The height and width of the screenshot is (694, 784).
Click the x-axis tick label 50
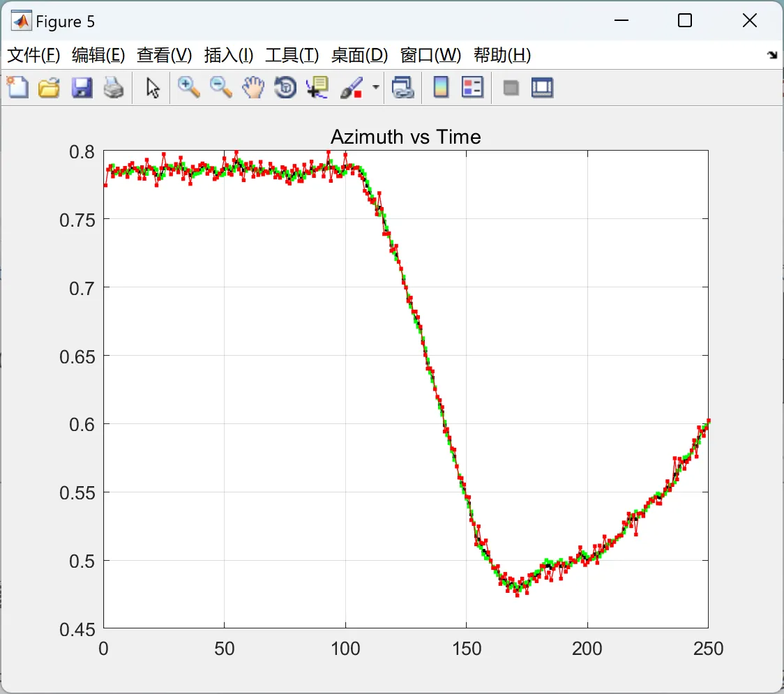224,649
